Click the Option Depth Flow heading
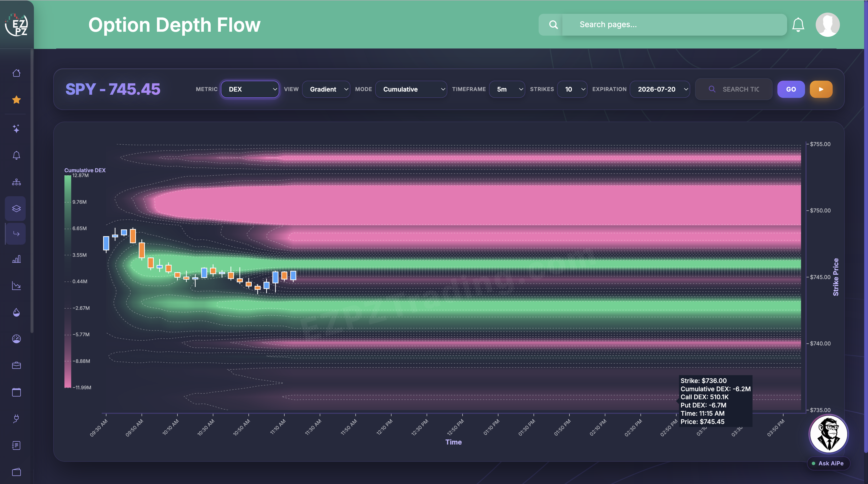Screen dimensions: 868x484 (x=174, y=25)
